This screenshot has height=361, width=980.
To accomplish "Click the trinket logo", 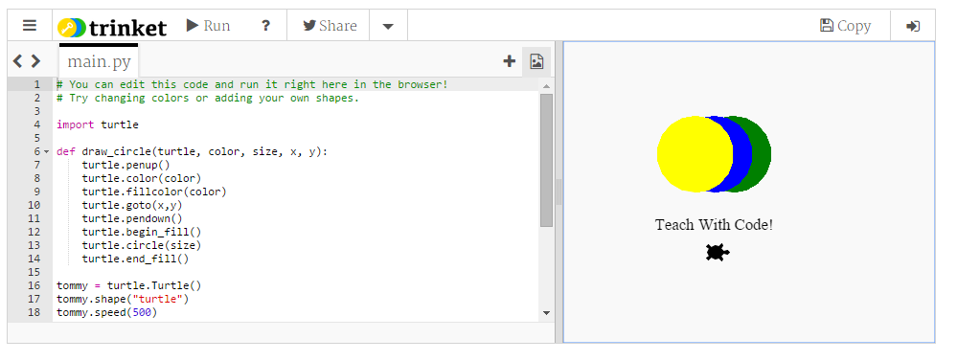I will (x=112, y=27).
